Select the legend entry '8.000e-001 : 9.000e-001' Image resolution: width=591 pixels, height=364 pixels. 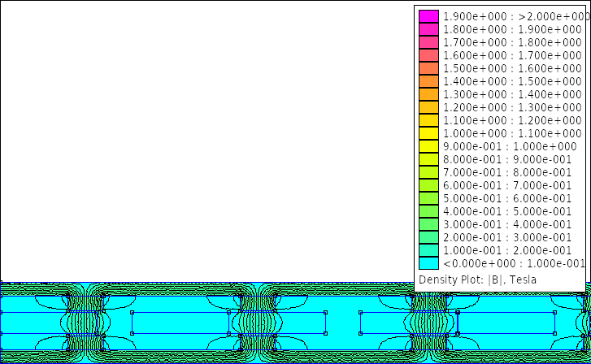coord(507,159)
